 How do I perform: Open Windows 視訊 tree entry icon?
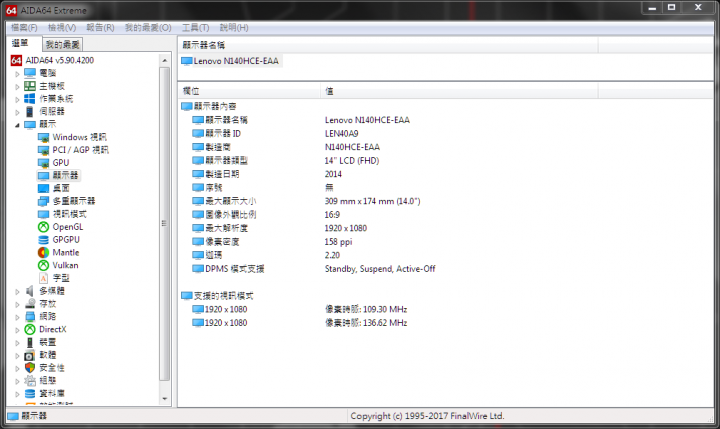coord(43,137)
